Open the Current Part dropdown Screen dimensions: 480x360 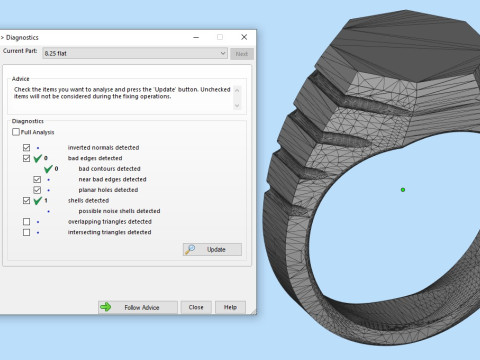coord(135,53)
